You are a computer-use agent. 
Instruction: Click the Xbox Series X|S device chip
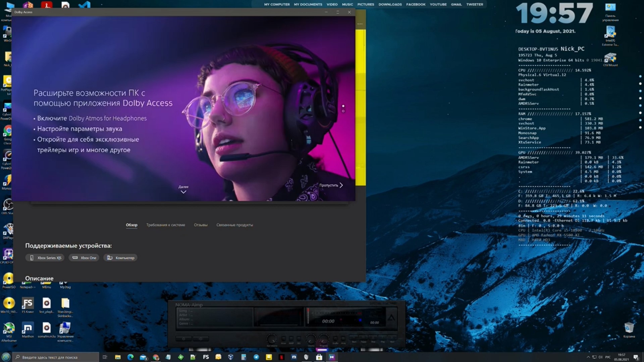click(45, 258)
